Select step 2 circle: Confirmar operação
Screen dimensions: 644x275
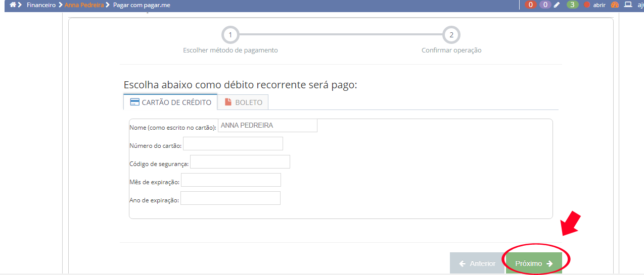(x=451, y=35)
